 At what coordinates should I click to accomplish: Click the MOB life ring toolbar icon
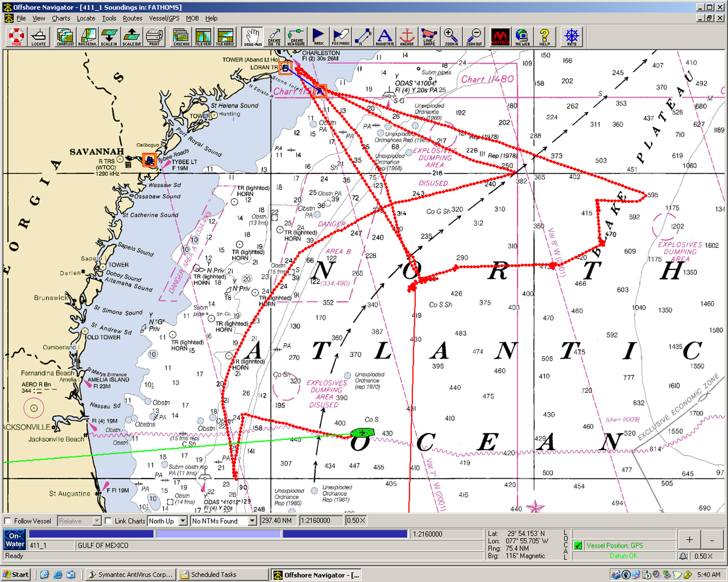click(16, 37)
